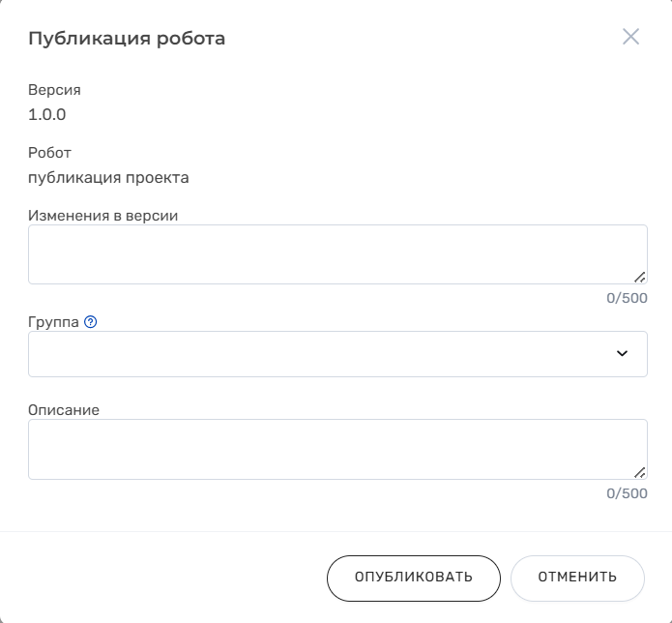
Task: Click the Группа field label
Action: coord(53,322)
